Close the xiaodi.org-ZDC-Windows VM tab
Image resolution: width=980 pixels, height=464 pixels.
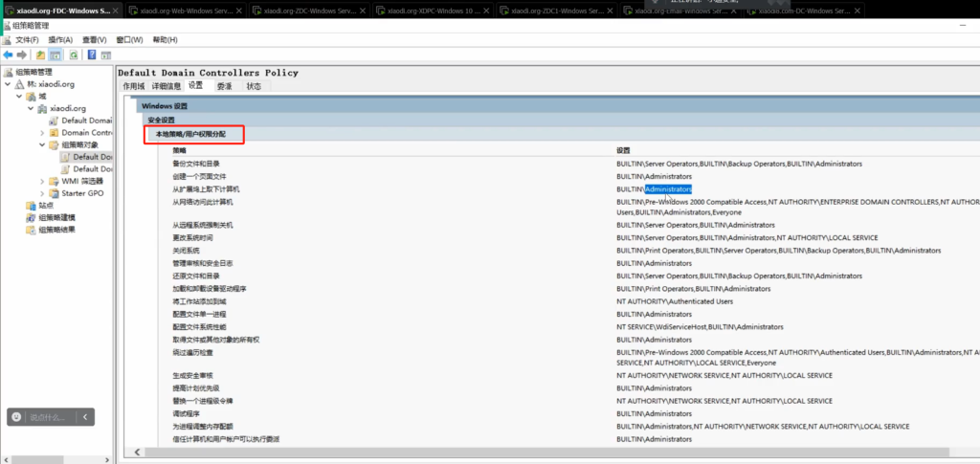(363, 11)
